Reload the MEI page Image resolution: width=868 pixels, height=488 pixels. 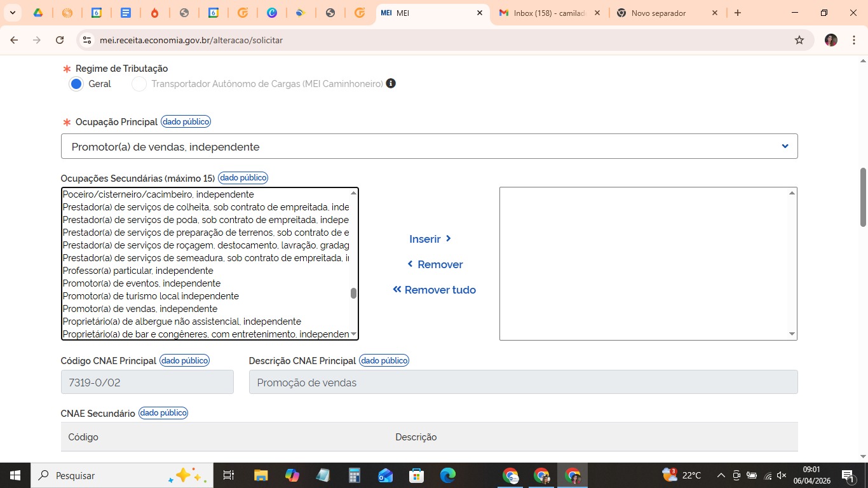(x=60, y=40)
